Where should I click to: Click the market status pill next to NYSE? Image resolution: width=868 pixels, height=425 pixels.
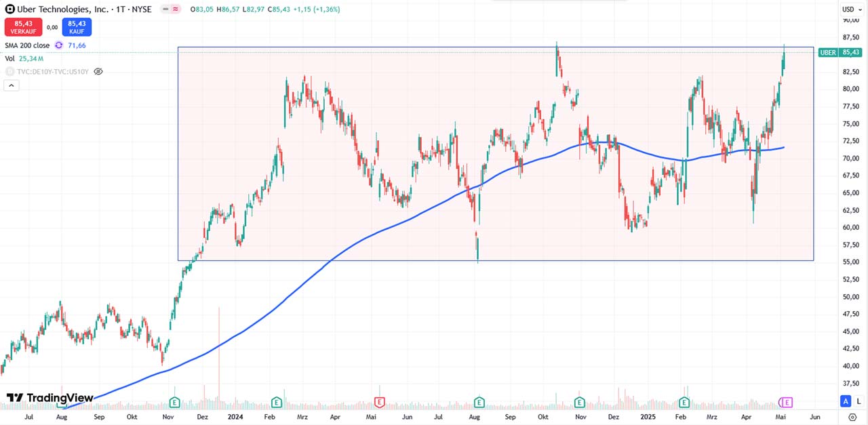[x=170, y=9]
